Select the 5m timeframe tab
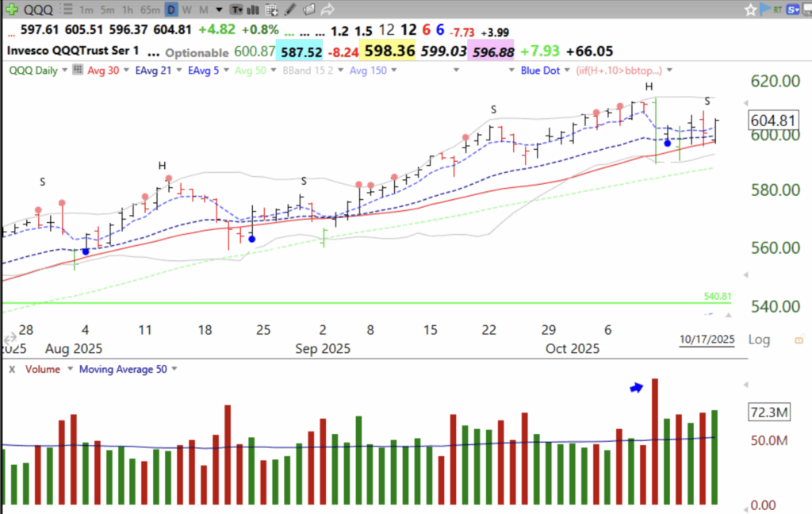Image resolution: width=812 pixels, height=514 pixels. click(x=108, y=10)
